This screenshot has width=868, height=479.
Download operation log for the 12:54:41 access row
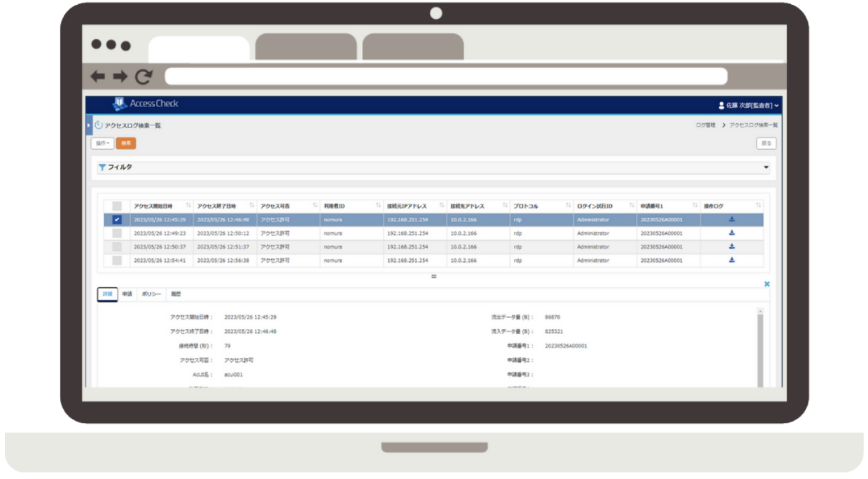731,260
